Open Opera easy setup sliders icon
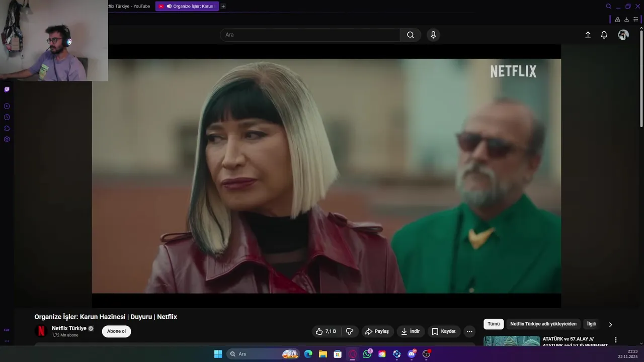 (635, 19)
